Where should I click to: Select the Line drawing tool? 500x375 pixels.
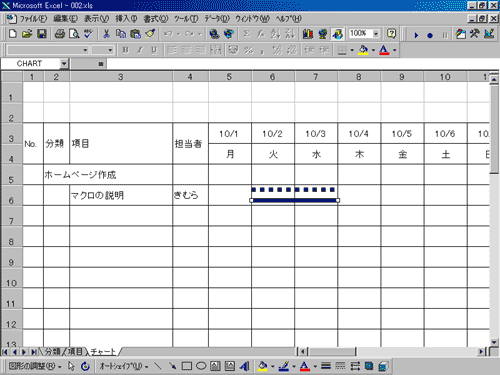[158, 366]
